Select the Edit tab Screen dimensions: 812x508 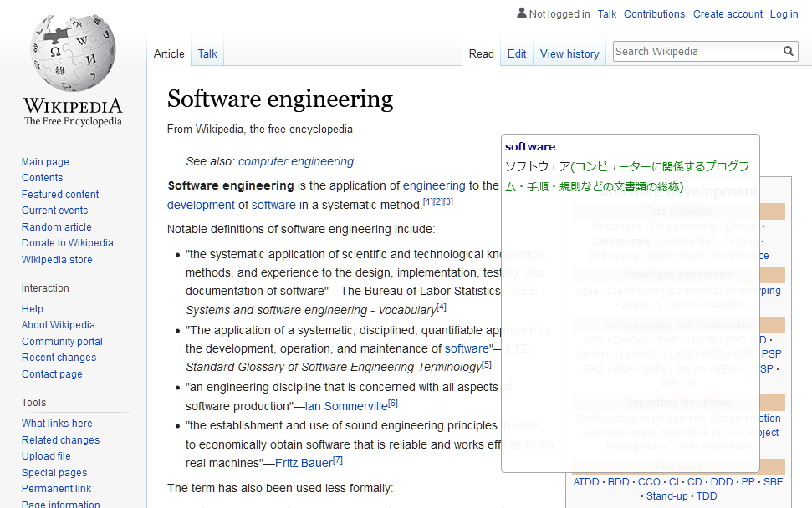pyautogui.click(x=516, y=53)
